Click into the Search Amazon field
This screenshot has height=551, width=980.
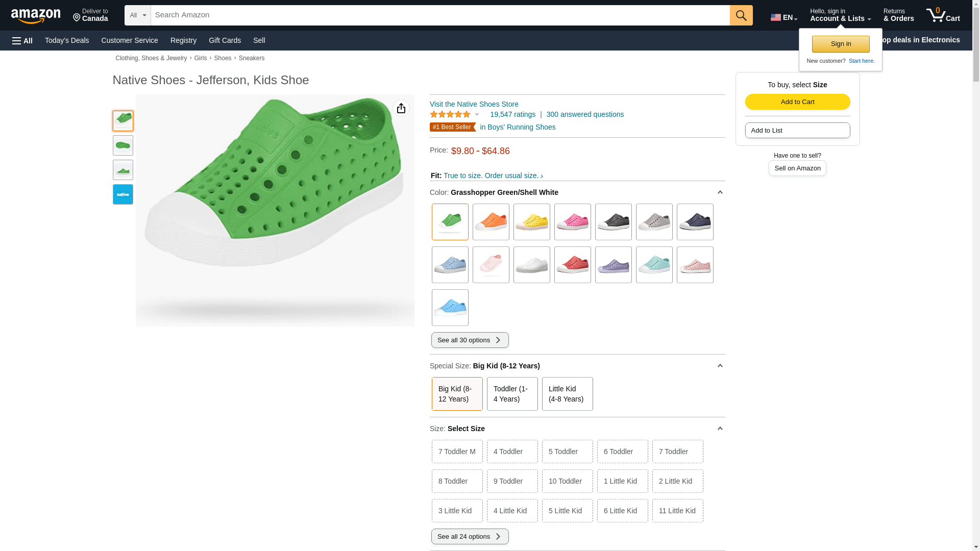440,15
